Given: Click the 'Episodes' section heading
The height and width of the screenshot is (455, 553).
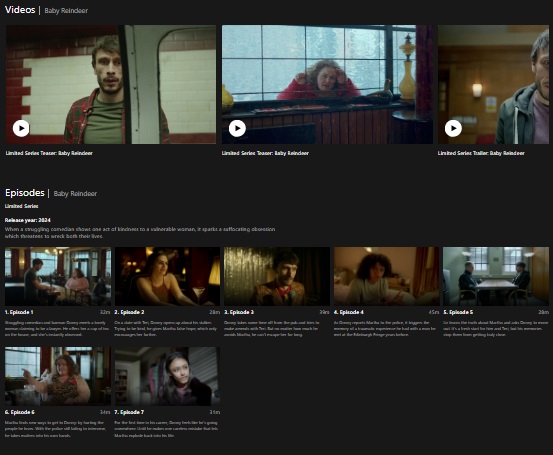Looking at the screenshot, I should tap(25, 193).
